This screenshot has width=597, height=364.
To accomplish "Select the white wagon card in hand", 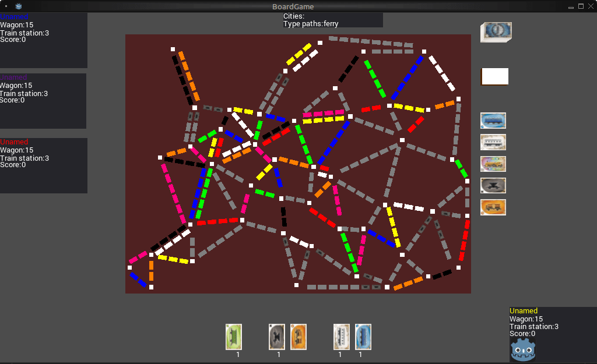I will (341, 337).
